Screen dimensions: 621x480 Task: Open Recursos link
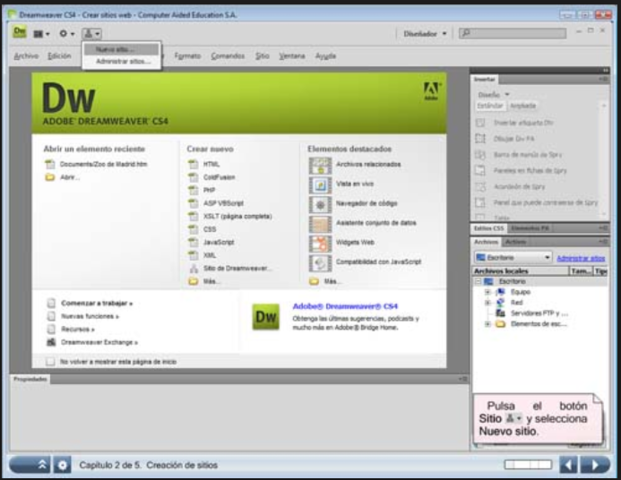78,329
